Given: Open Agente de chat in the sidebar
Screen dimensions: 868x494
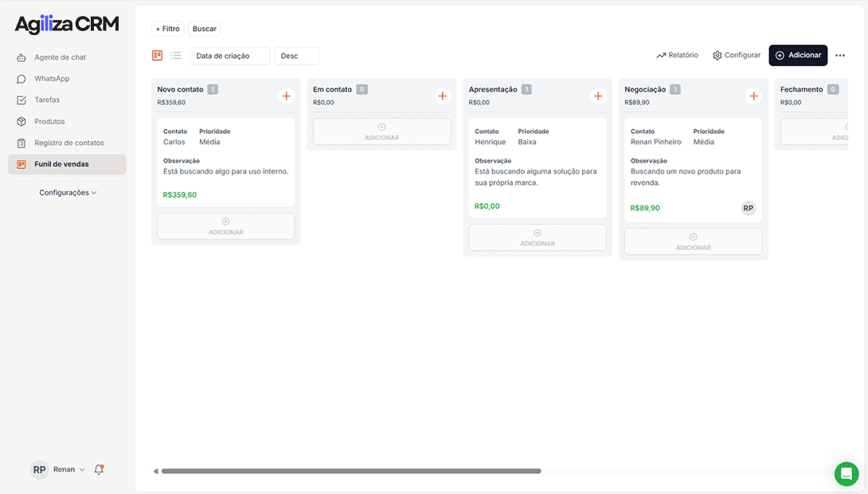Looking at the screenshot, I should click(60, 57).
